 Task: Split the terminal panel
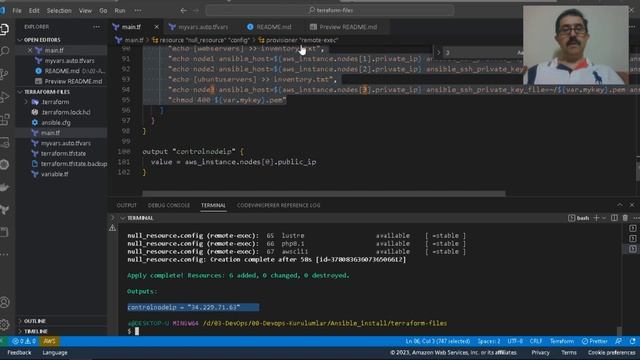tap(614, 218)
